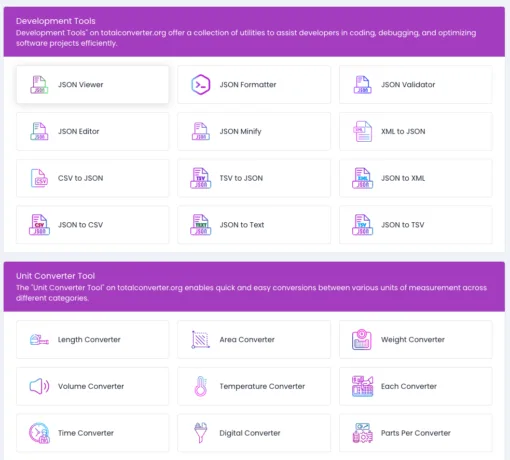Open the JSON to Text tool
The height and width of the screenshot is (460, 510).
click(254, 225)
